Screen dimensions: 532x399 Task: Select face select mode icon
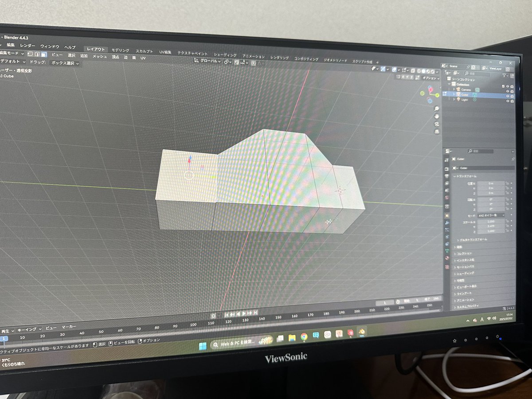(x=44, y=54)
